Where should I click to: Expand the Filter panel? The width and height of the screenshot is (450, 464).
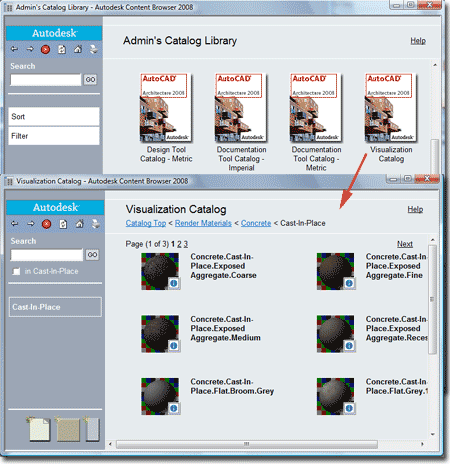click(54, 136)
